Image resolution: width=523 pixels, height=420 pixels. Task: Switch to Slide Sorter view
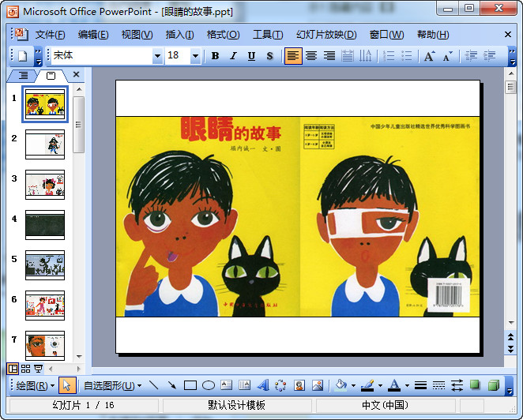26,369
